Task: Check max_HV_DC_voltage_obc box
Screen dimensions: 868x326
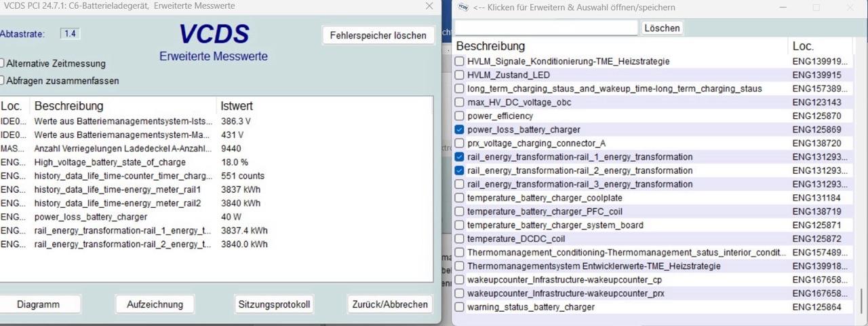Action: pos(460,102)
